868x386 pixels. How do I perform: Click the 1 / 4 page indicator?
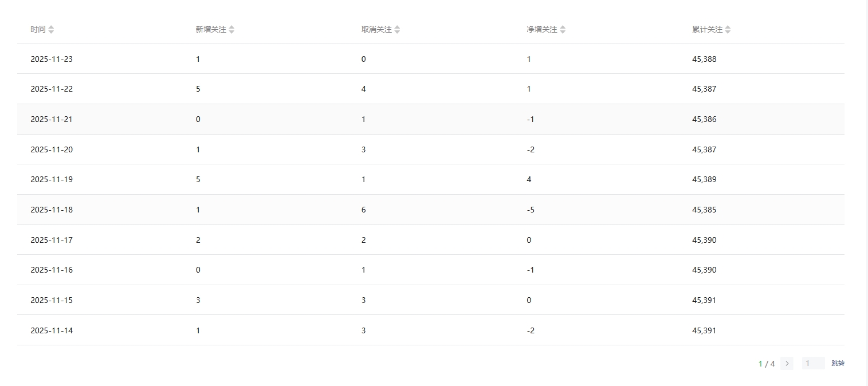pyautogui.click(x=767, y=364)
